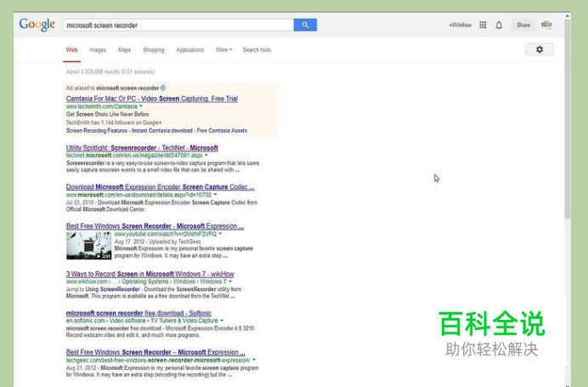
Task: Open microsoft screen recorder free download Softonic
Action: click(139, 313)
